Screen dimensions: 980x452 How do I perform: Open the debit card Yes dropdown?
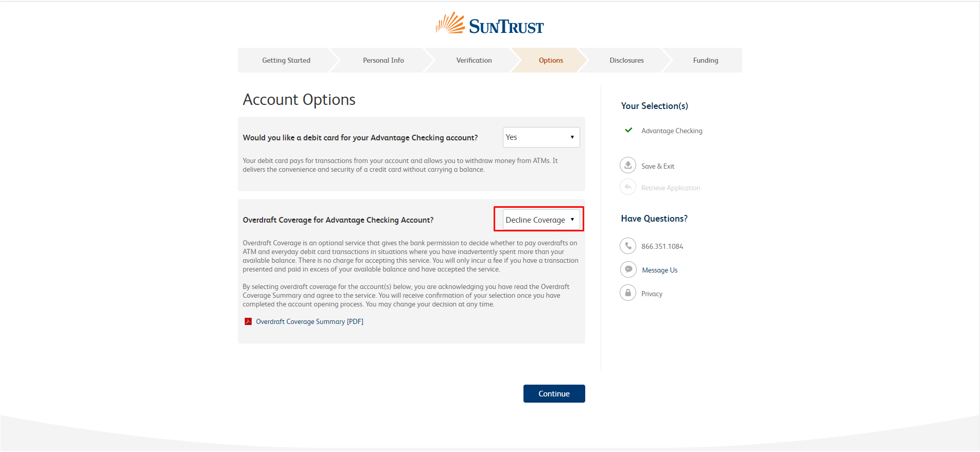coord(541,137)
